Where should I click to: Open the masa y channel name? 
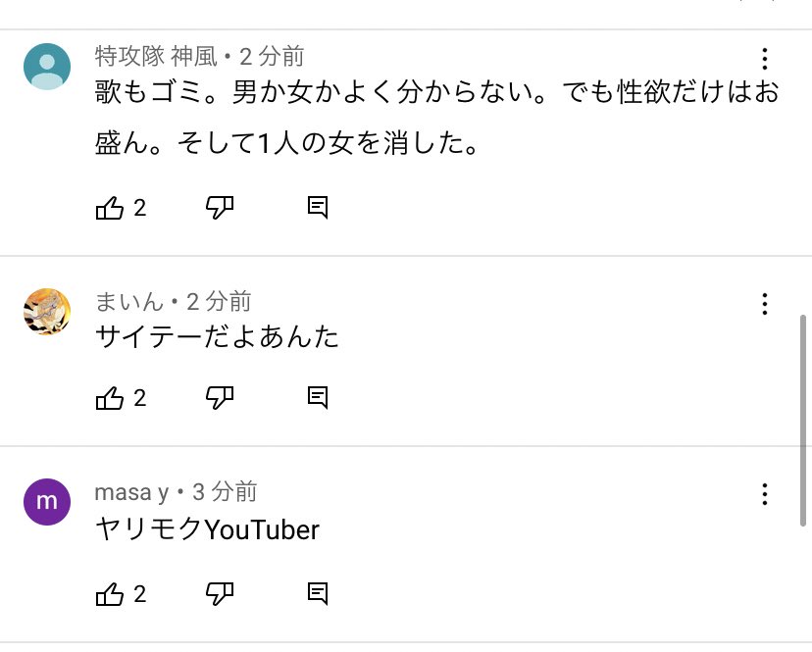pyautogui.click(x=131, y=491)
